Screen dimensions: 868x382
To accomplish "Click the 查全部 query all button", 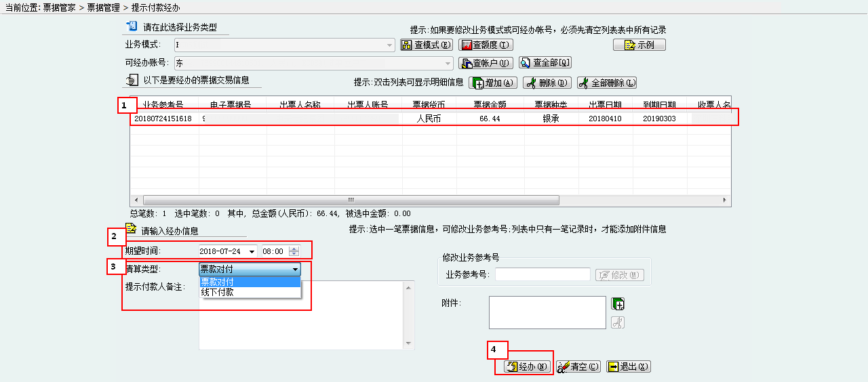I will pos(545,63).
